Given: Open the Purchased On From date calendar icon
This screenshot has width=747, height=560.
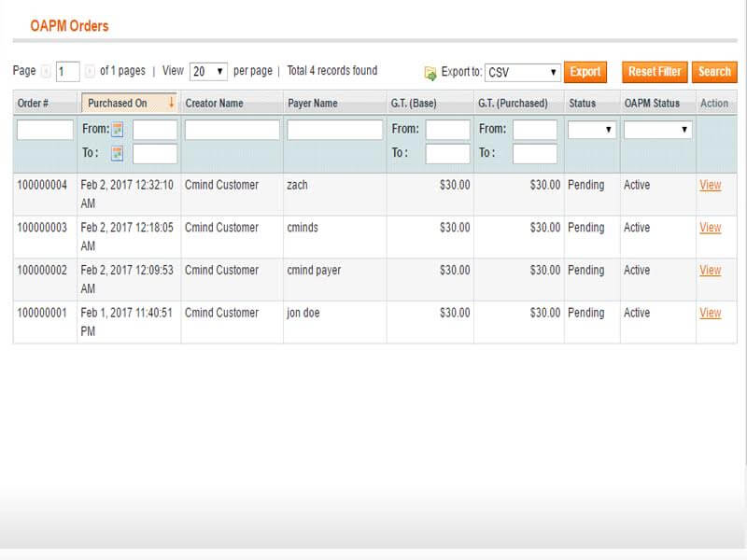Looking at the screenshot, I should coord(118,130).
